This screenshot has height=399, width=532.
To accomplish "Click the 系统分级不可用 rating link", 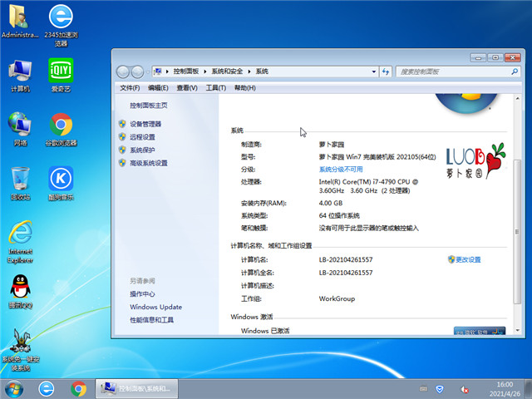I will tap(341, 170).
